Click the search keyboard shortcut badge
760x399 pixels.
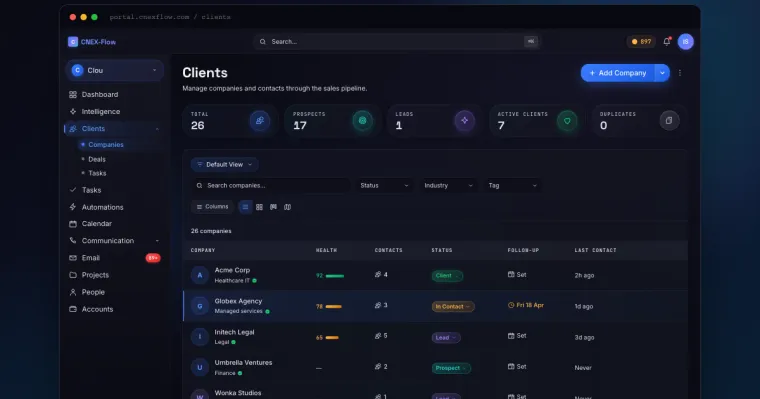(531, 42)
